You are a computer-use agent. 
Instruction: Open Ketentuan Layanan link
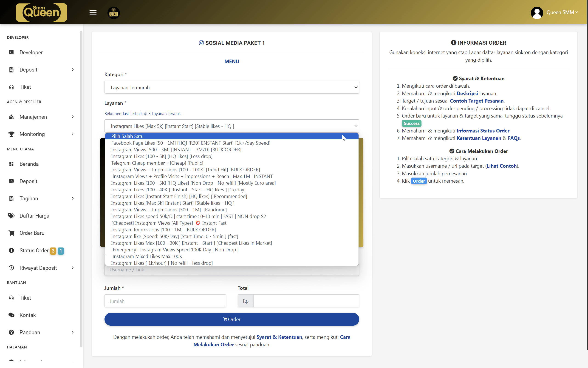(479, 138)
